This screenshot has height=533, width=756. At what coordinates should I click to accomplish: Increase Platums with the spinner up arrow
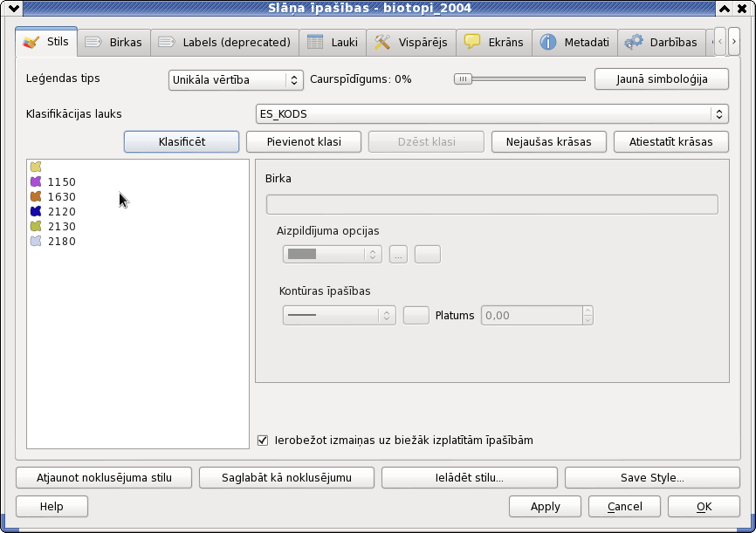588,311
